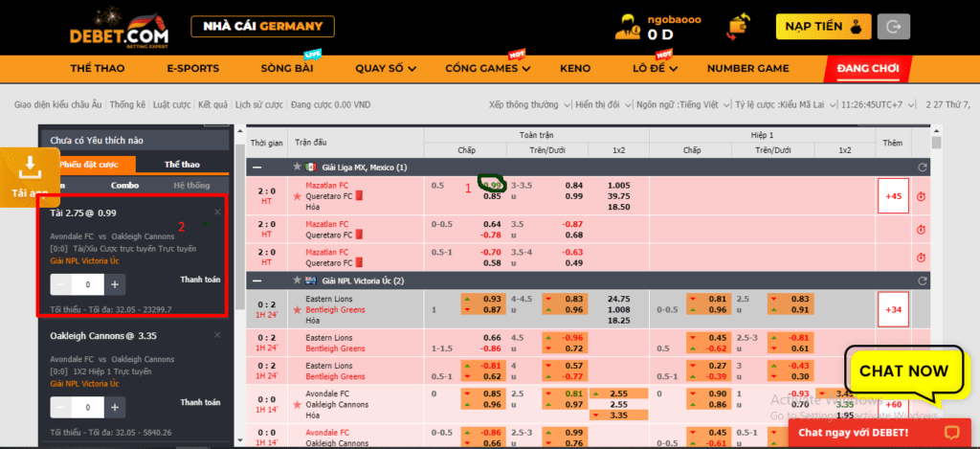Click the +34 more markets button
Screen dimensions: 980x449
click(893, 309)
